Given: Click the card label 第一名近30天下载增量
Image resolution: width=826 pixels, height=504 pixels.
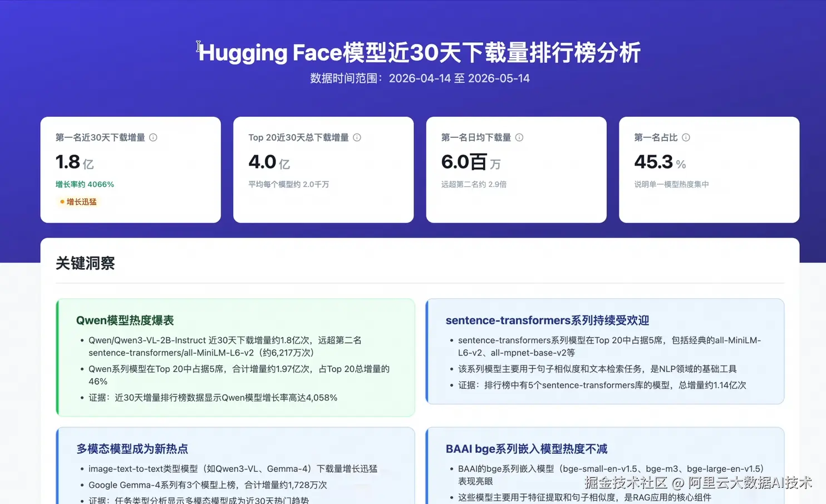Looking at the screenshot, I should click(100, 137).
